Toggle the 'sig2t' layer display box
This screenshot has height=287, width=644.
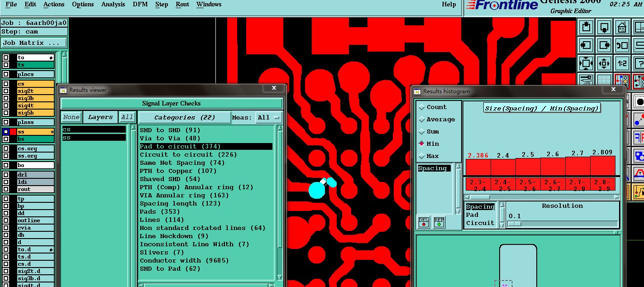coord(6,91)
